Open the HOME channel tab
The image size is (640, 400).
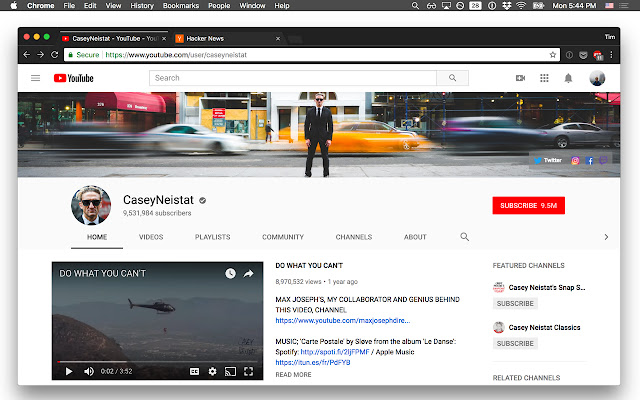pyautogui.click(x=97, y=237)
